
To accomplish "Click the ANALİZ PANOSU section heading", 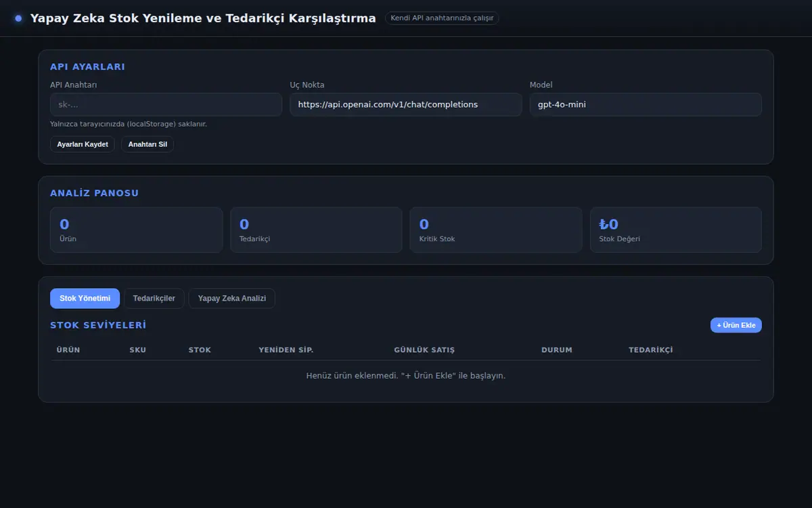I will 94,193.
